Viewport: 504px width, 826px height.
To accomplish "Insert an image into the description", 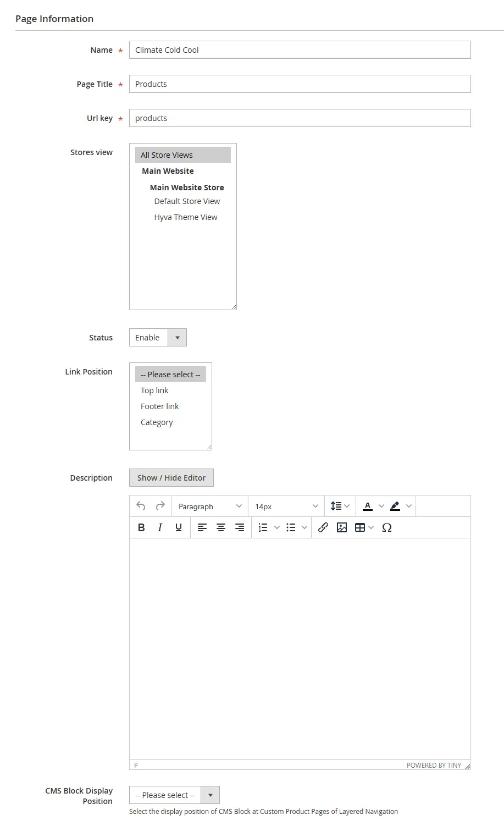I will pyautogui.click(x=342, y=527).
